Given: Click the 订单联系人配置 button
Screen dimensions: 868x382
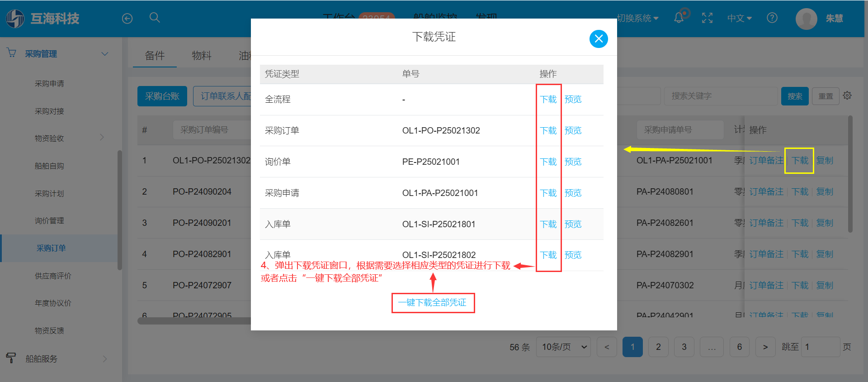Looking at the screenshot, I should (222, 96).
